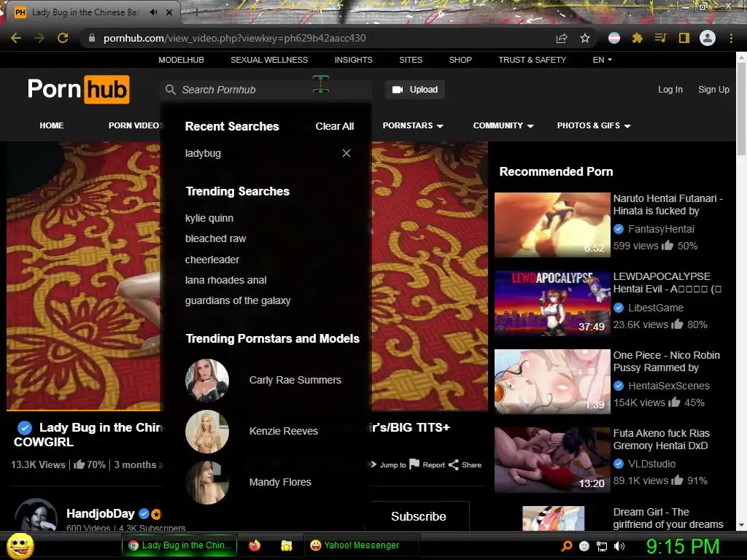Click the Share icon below the video

tap(454, 464)
